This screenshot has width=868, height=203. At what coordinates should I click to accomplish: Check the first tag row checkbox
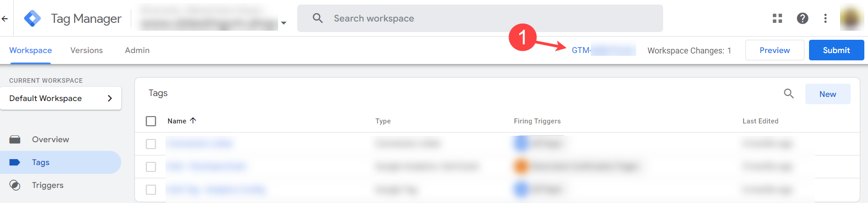151,144
